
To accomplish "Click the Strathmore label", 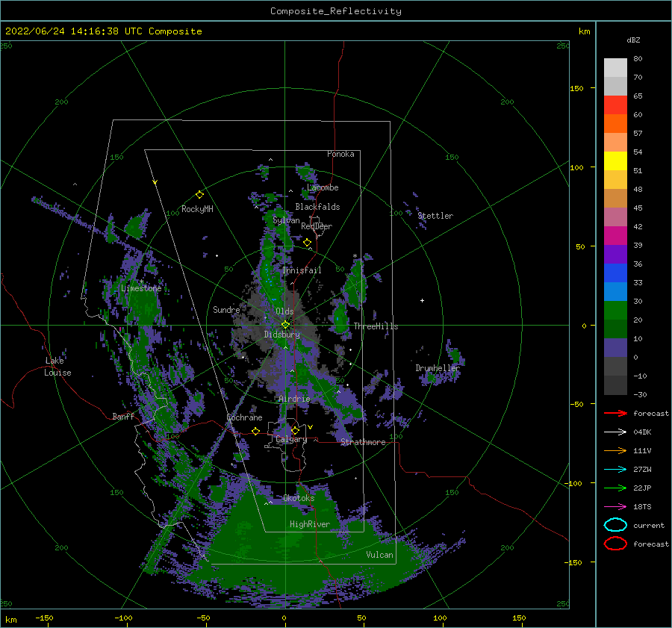I will click(x=363, y=442).
